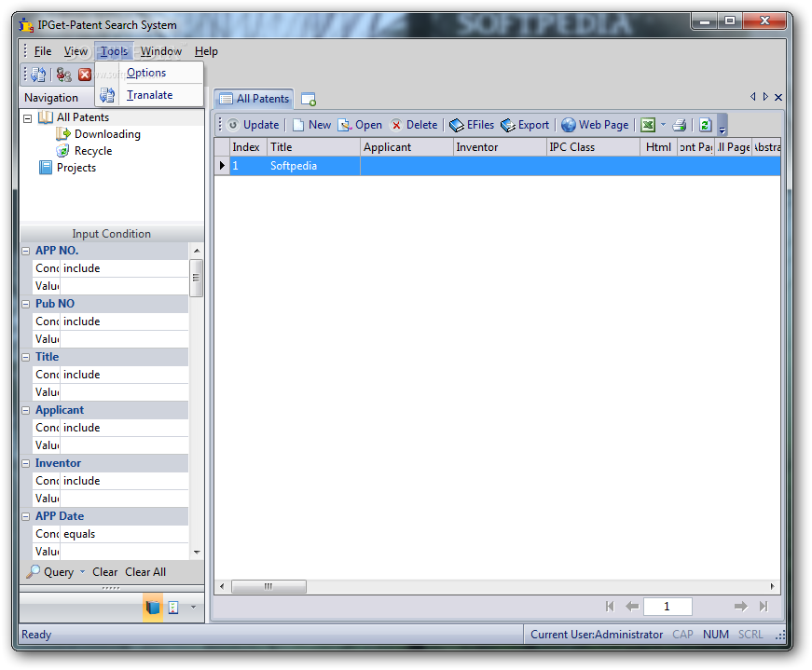The height and width of the screenshot is (670, 812).
Task: Collapse the Pub NO condition group
Action: point(26,304)
